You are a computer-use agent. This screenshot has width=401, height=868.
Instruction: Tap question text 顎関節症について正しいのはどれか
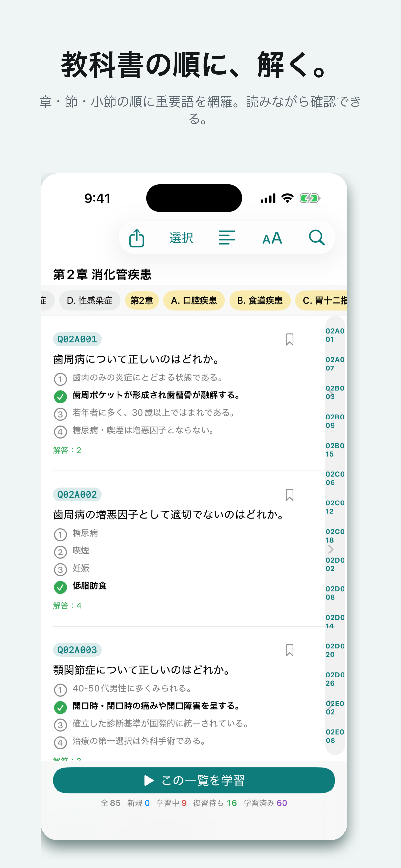pyautogui.click(x=142, y=670)
